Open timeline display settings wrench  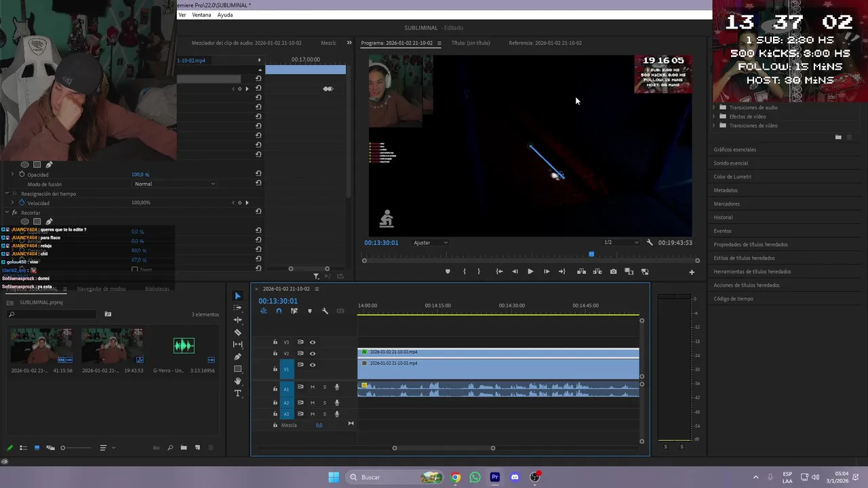[325, 311]
